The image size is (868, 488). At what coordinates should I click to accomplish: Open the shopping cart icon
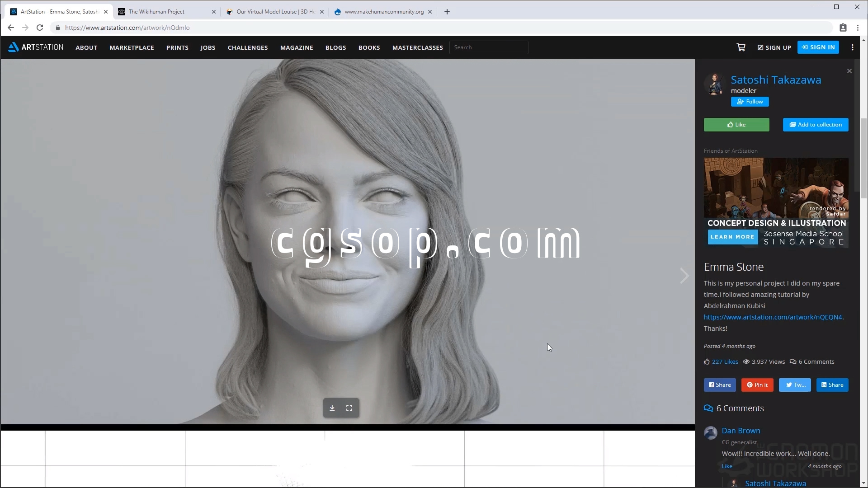(741, 47)
